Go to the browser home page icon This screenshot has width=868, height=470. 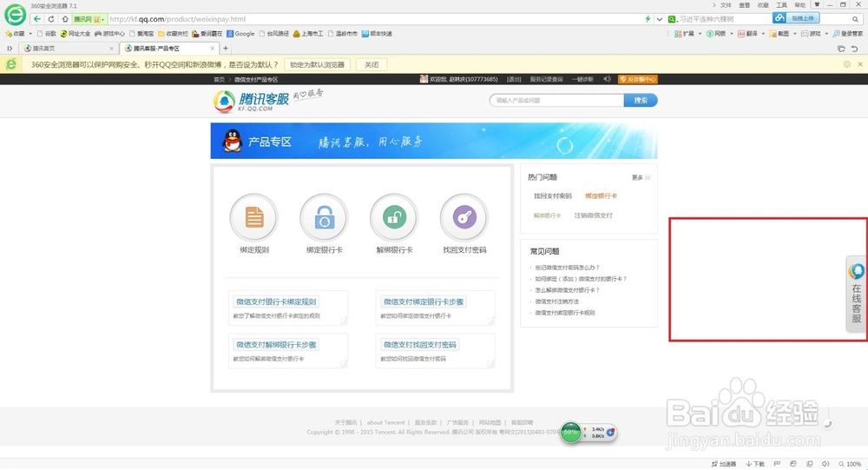coord(65,19)
